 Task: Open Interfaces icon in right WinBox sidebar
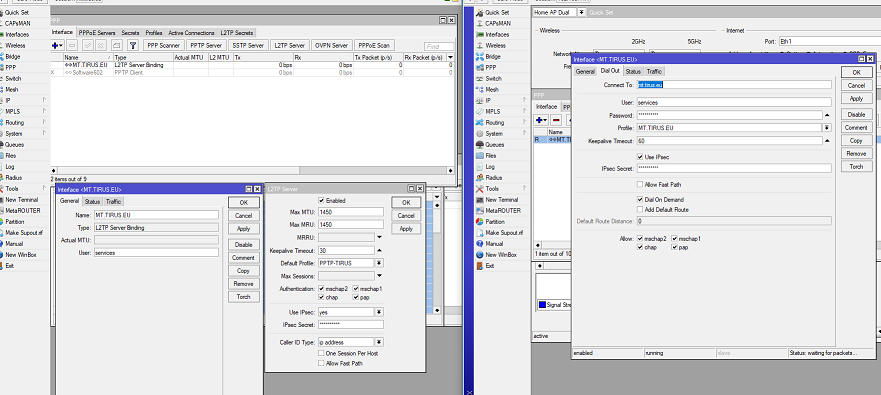pos(479,34)
